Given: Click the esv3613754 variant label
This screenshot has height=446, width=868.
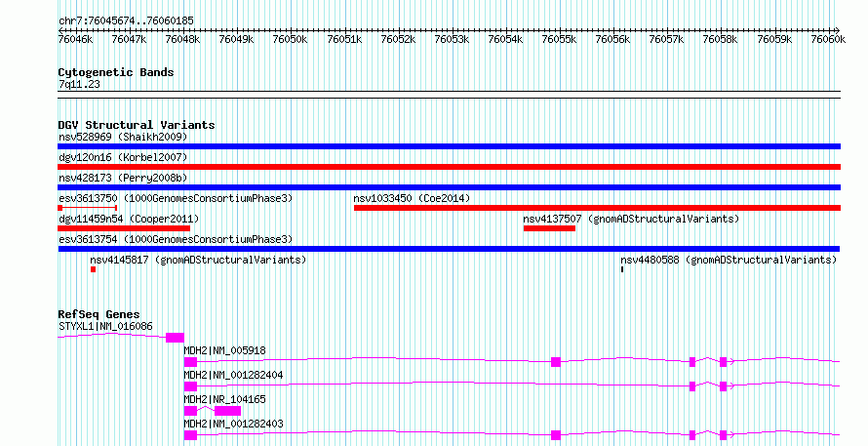Looking at the screenshot, I should pos(176,239).
